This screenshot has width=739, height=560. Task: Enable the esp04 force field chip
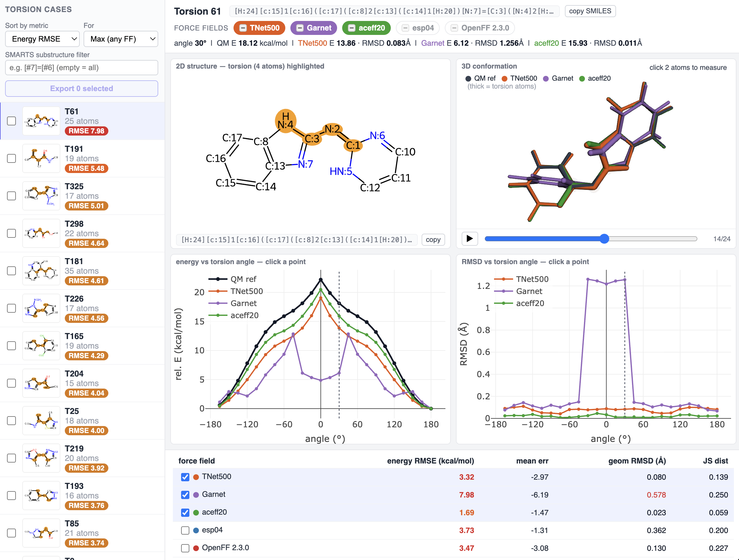(x=417, y=28)
